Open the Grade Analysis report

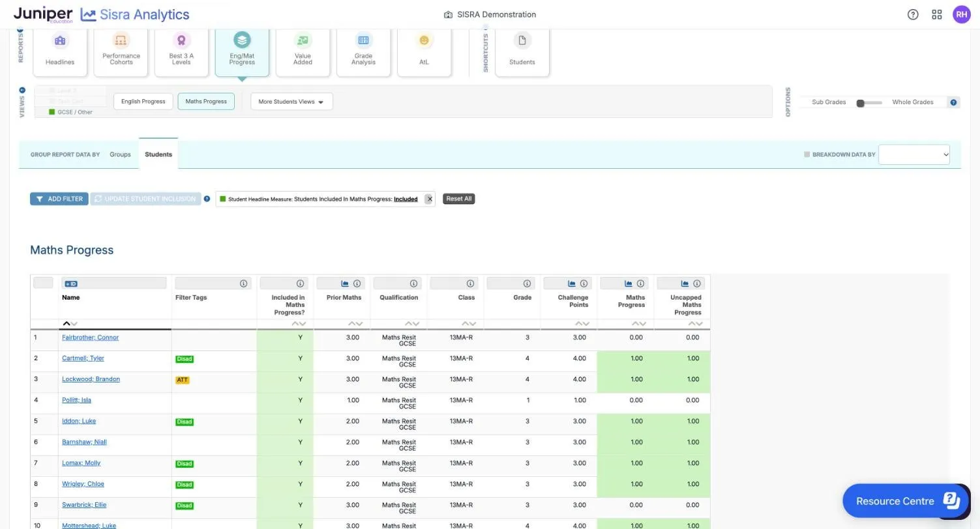click(x=363, y=52)
